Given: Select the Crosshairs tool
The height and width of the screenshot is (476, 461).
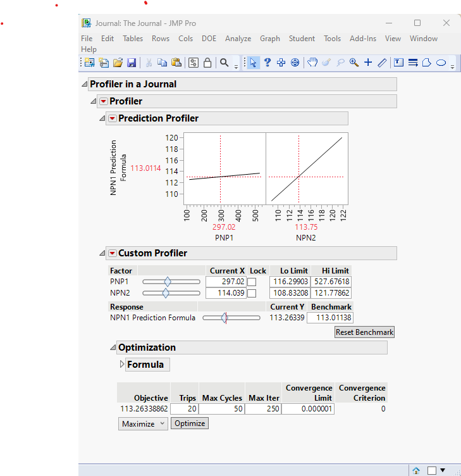Looking at the screenshot, I should pyautogui.click(x=368, y=63).
